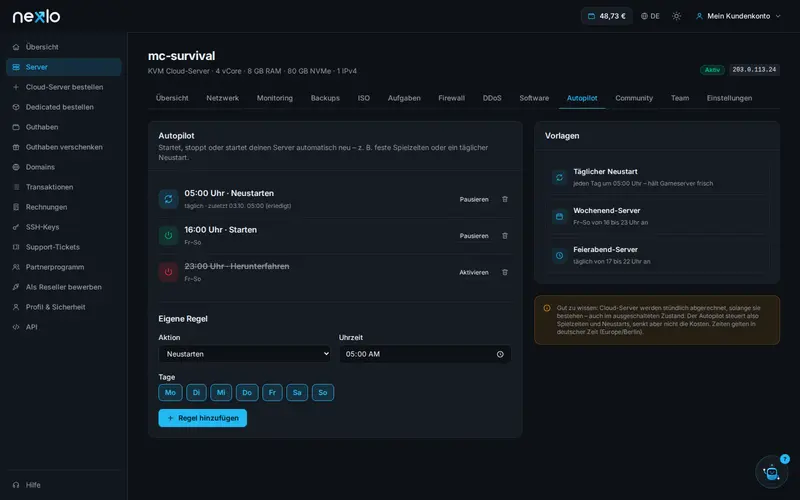Apply the Wochenend-Server template
The height and width of the screenshot is (500, 800).
[657, 216]
